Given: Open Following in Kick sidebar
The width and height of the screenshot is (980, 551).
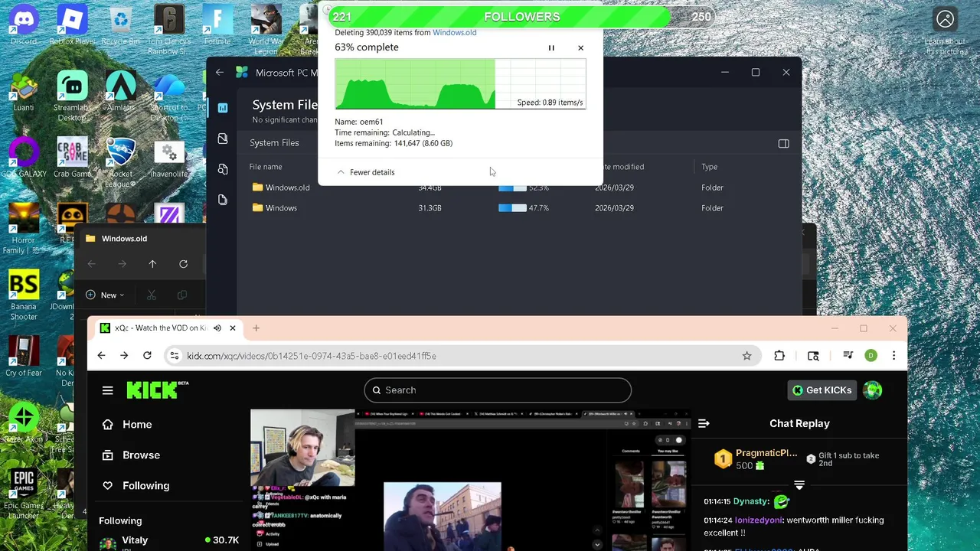Looking at the screenshot, I should (136, 486).
